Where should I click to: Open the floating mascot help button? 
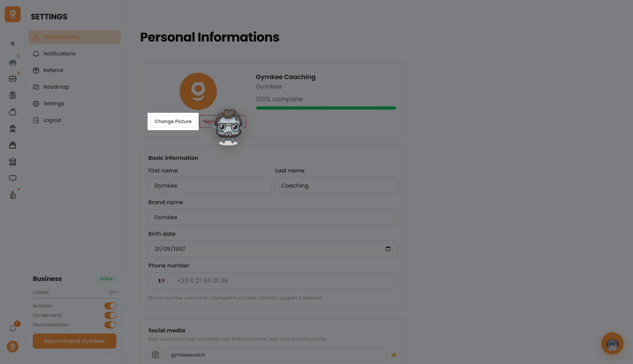(612, 343)
